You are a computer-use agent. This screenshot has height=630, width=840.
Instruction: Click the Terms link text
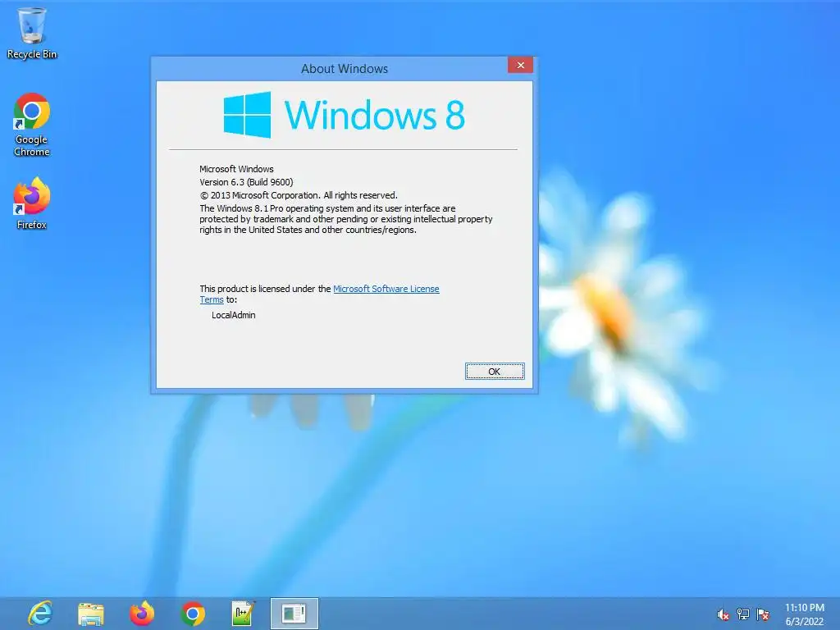click(212, 300)
